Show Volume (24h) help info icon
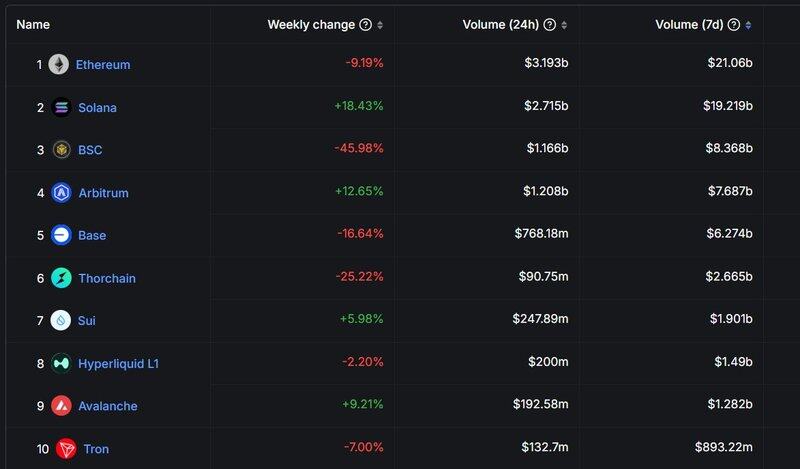800x469 pixels. coord(551,25)
